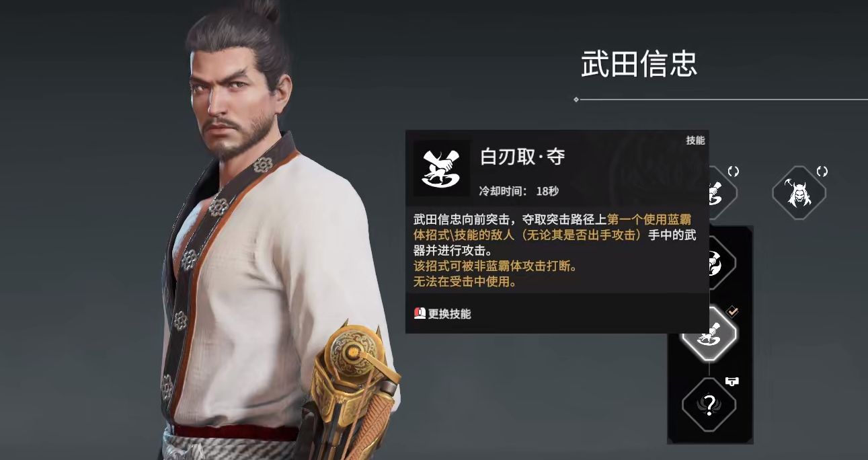The image size is (868, 460).
Task: Toggle swap brackets above the ultimate slot
Action: pyautogui.click(x=822, y=171)
